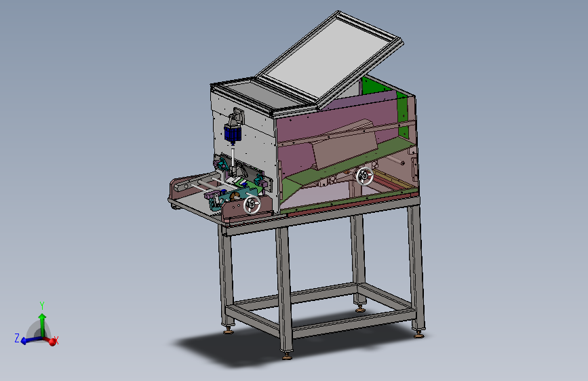This screenshot has width=588, height=381.
Task: Select the handwheel on the pink side panel
Action: 364,176
